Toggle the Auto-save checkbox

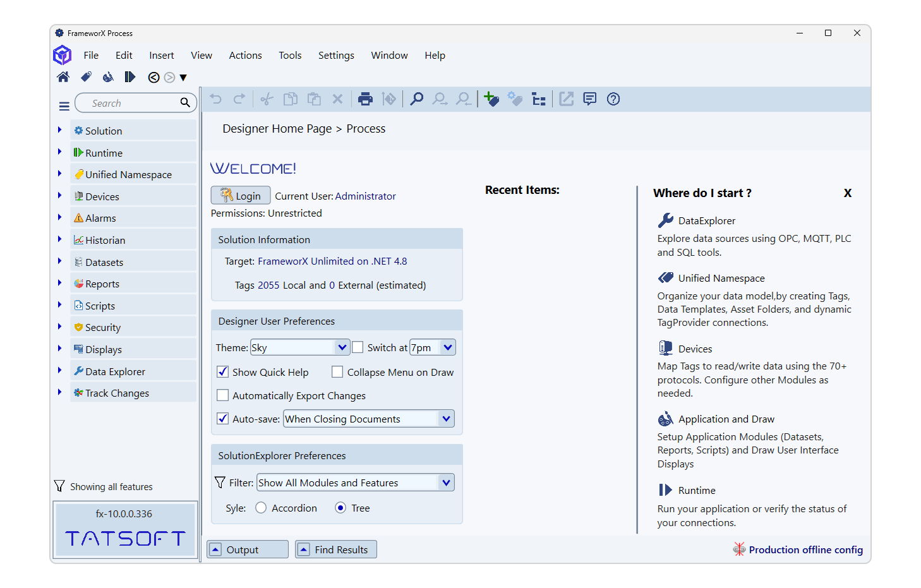coord(222,418)
